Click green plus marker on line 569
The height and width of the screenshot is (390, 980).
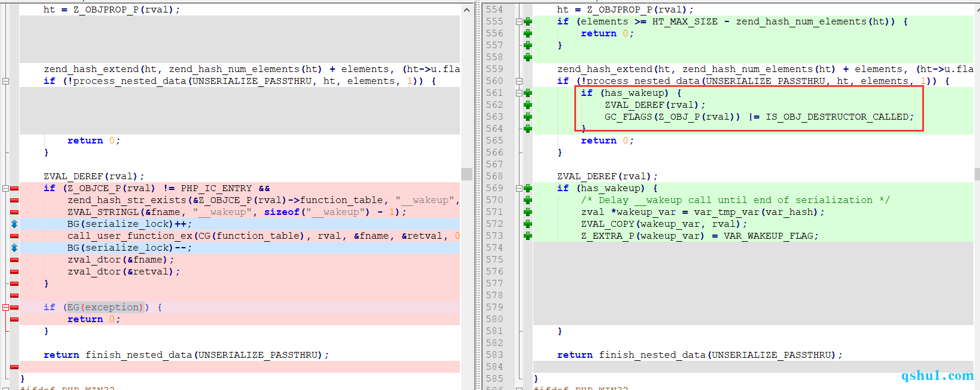(x=528, y=188)
